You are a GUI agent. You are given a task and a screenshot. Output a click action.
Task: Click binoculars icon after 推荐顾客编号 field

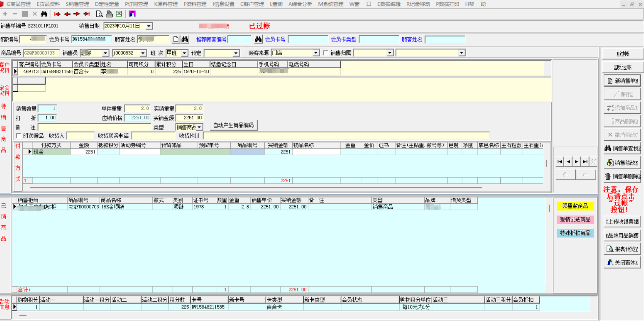pyautogui.click(x=258, y=39)
